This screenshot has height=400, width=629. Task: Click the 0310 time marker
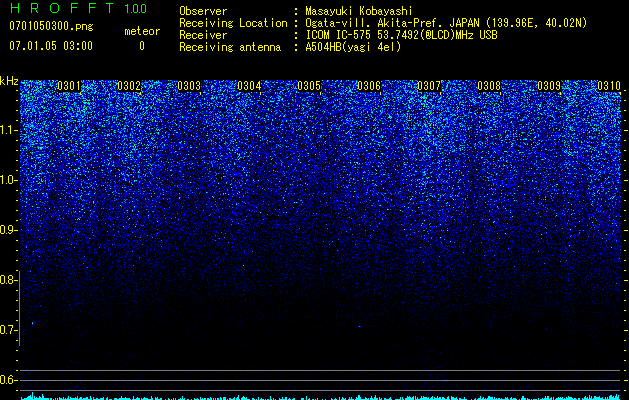point(609,86)
